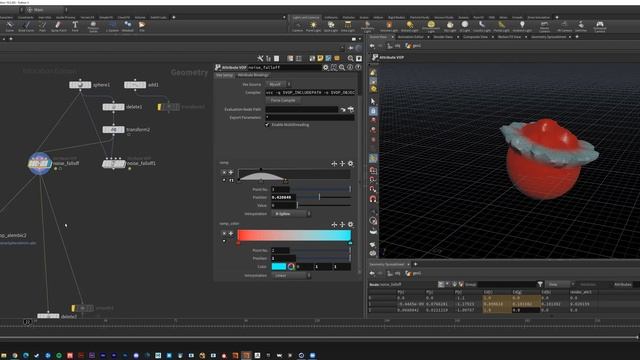This screenshot has height=360, width=640.
Task: Open the Vex Source dropdown
Action: (x=278, y=84)
